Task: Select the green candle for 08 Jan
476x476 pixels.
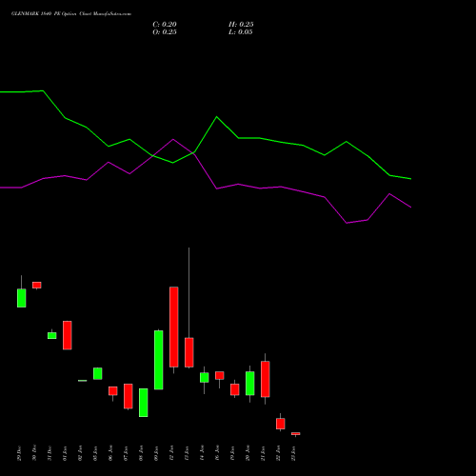Action: tap(144, 403)
